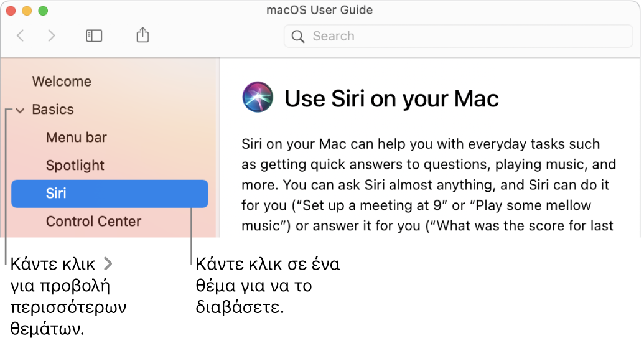This screenshot has height=343, width=644.
Task: Go forward using the right arrow
Action: [52, 35]
